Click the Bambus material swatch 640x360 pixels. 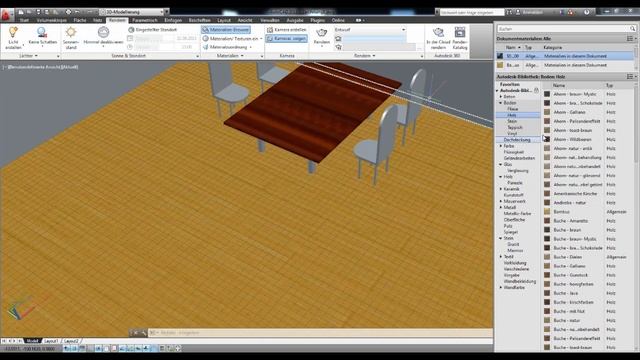coord(547,211)
